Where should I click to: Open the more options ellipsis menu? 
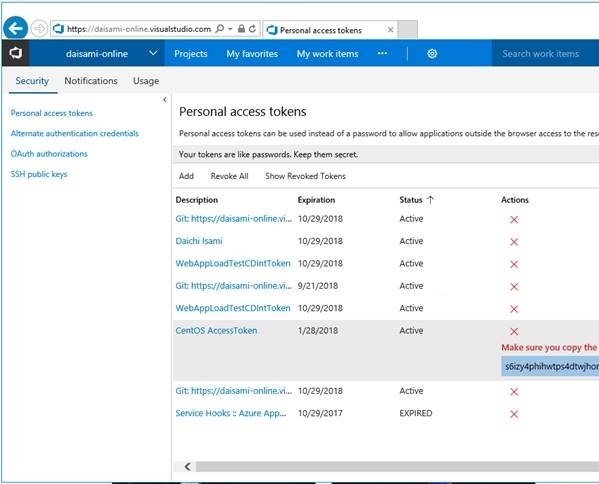382,53
